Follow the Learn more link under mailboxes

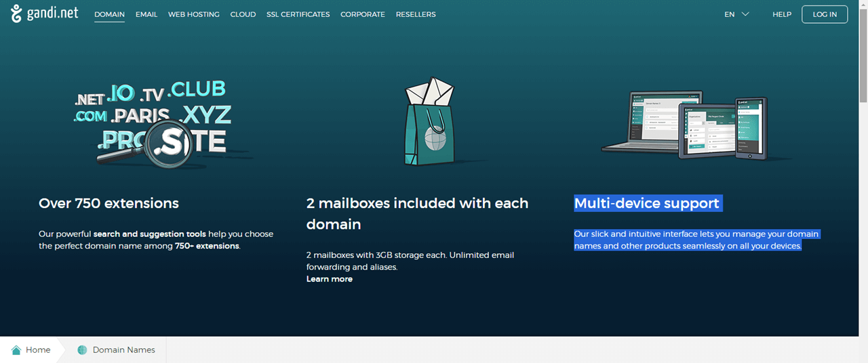tap(330, 279)
